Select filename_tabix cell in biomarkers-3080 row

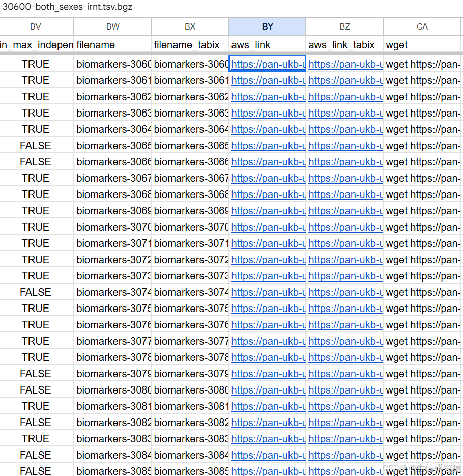190,390
